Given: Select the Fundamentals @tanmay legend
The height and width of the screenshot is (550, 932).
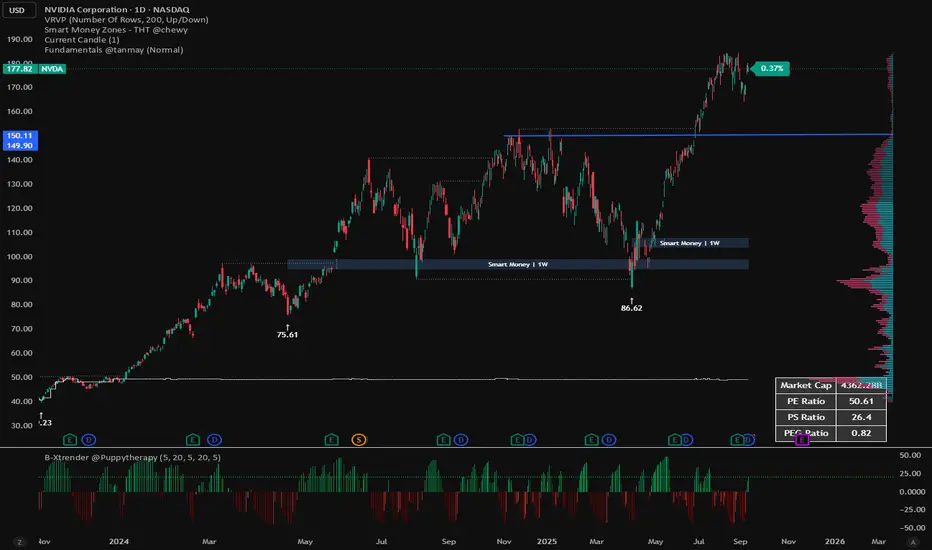Looking at the screenshot, I should point(114,50).
